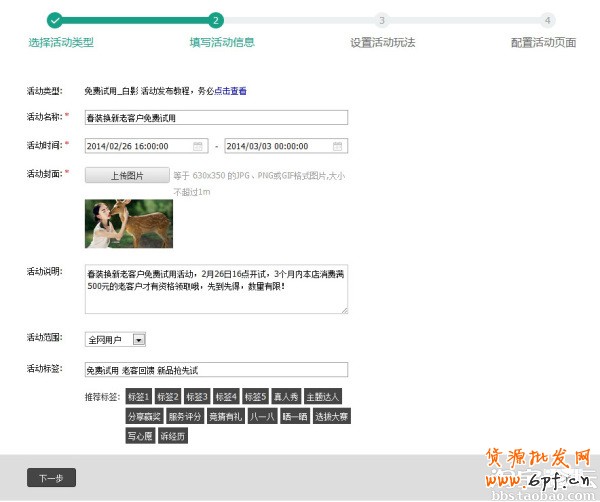
Task: Click the step 3 circle indicator
Action: 381,19
